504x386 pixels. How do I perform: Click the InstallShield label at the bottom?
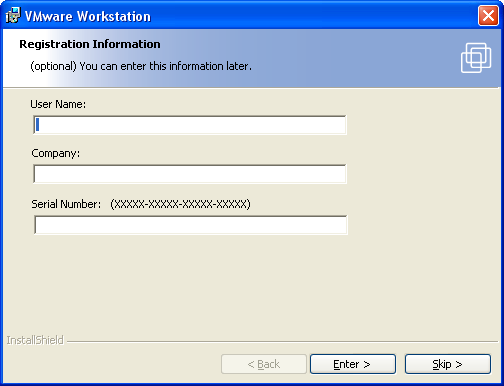(x=35, y=340)
